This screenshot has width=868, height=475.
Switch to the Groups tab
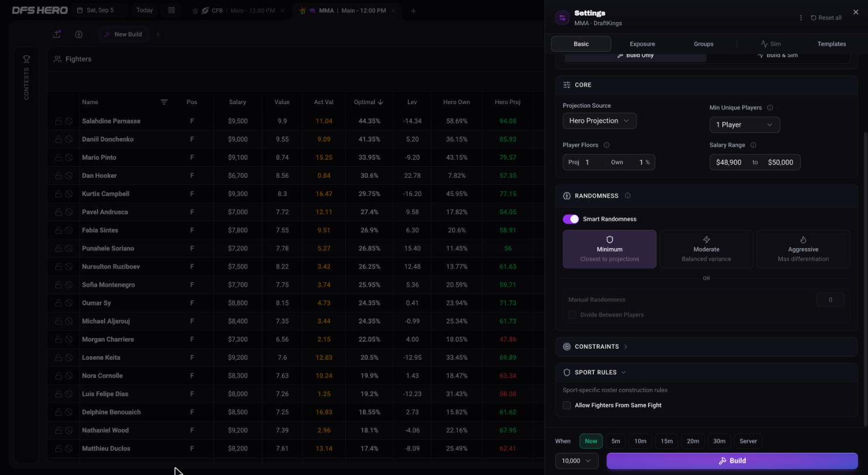(704, 44)
